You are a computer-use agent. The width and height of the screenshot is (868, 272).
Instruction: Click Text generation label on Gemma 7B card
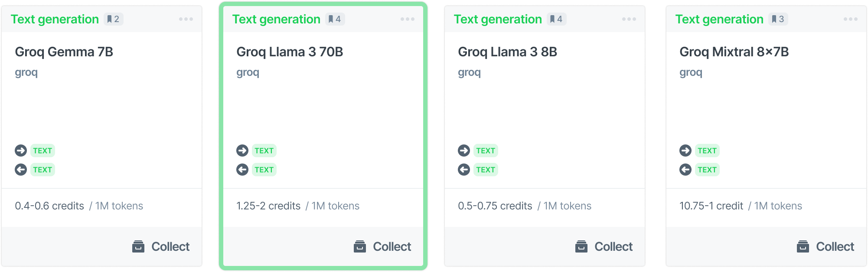[55, 19]
